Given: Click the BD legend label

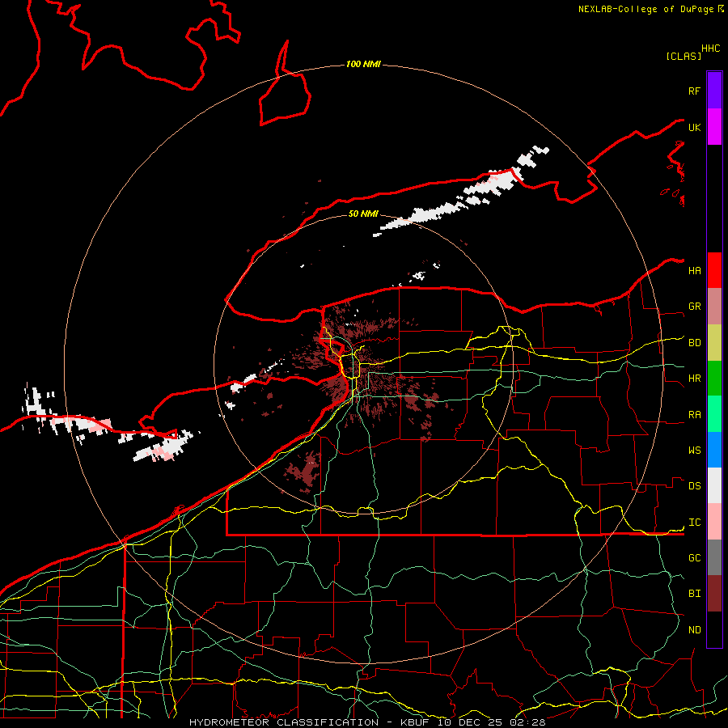Looking at the screenshot, I should [x=694, y=343].
